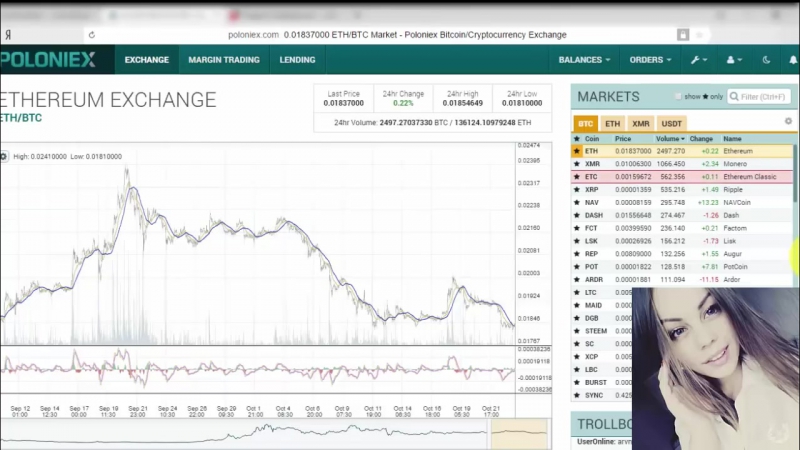
Task: Toggle the favorite star for DASH
Action: 577,215
